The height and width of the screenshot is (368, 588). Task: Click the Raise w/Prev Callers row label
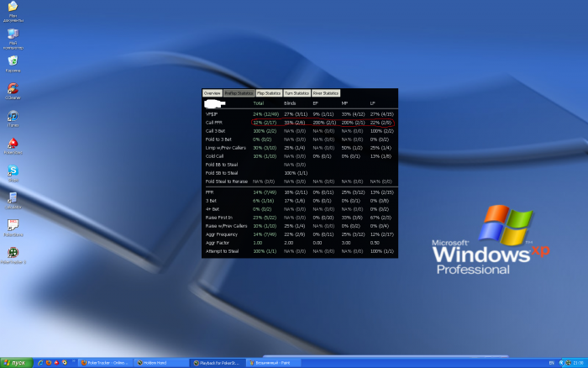[227, 226]
